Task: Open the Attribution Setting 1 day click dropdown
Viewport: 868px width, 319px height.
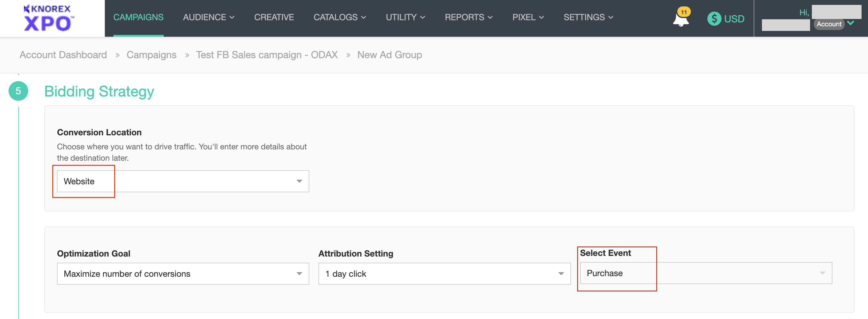Action: tap(444, 274)
